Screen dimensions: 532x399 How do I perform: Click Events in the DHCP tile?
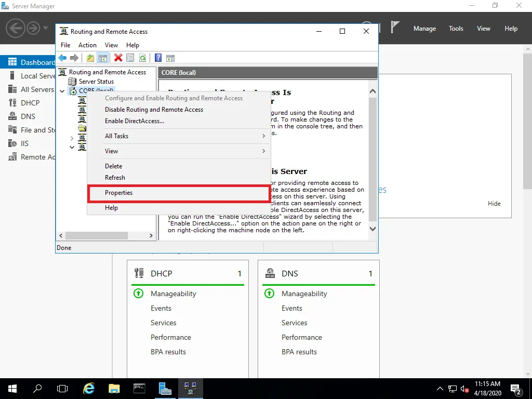tap(161, 308)
